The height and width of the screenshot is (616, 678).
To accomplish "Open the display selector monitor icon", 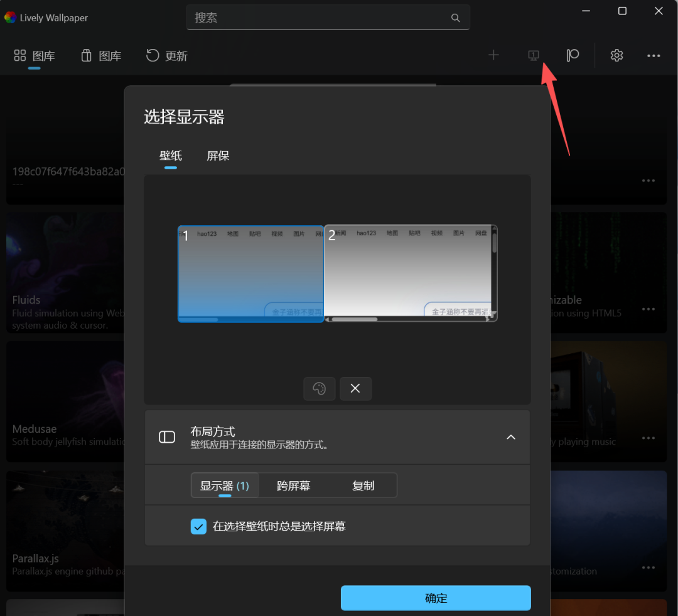I will [533, 55].
